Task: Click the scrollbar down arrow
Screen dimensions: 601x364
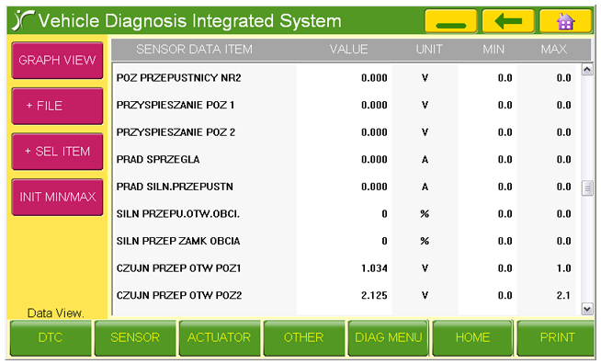Action: pos(587,309)
